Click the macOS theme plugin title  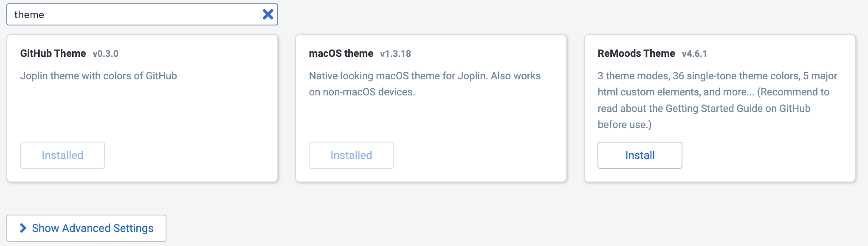[x=341, y=53]
